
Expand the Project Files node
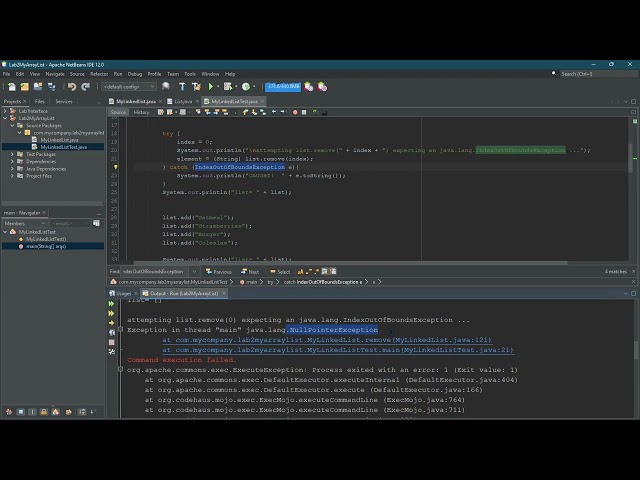(12, 176)
